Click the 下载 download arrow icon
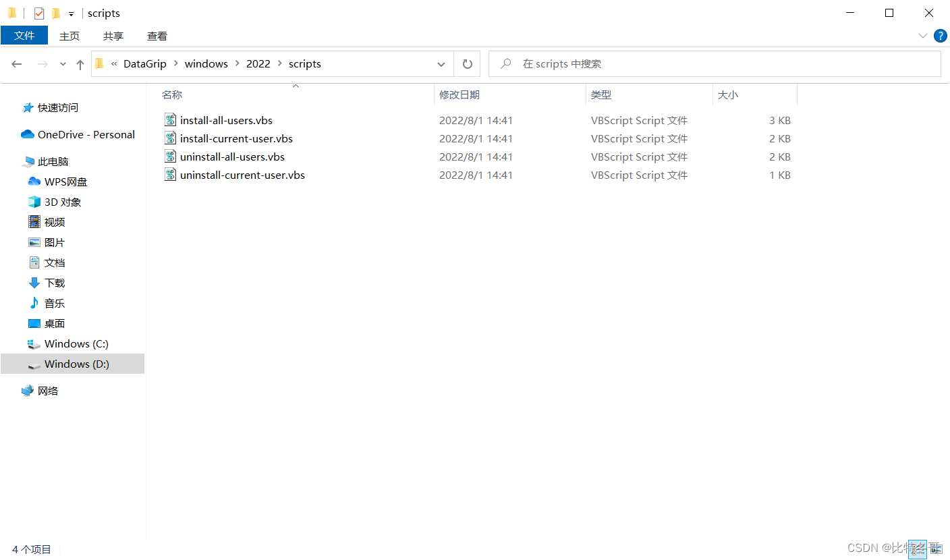The image size is (950, 560). [34, 283]
